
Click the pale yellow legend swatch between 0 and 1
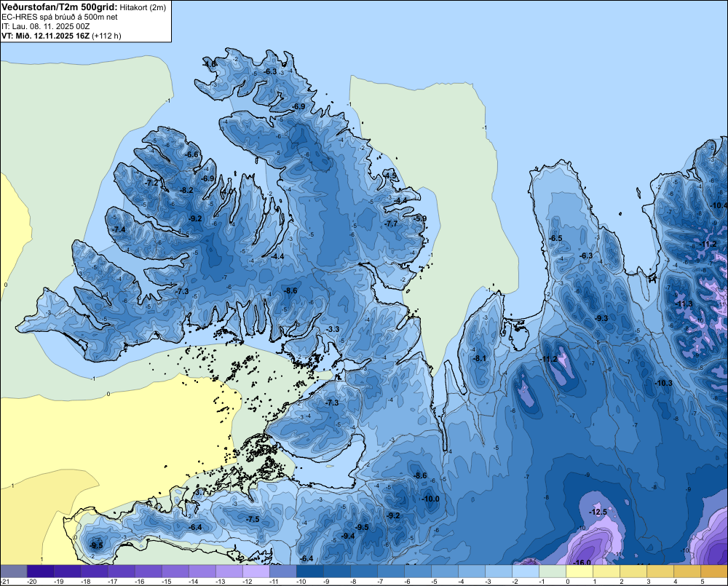click(579, 571)
